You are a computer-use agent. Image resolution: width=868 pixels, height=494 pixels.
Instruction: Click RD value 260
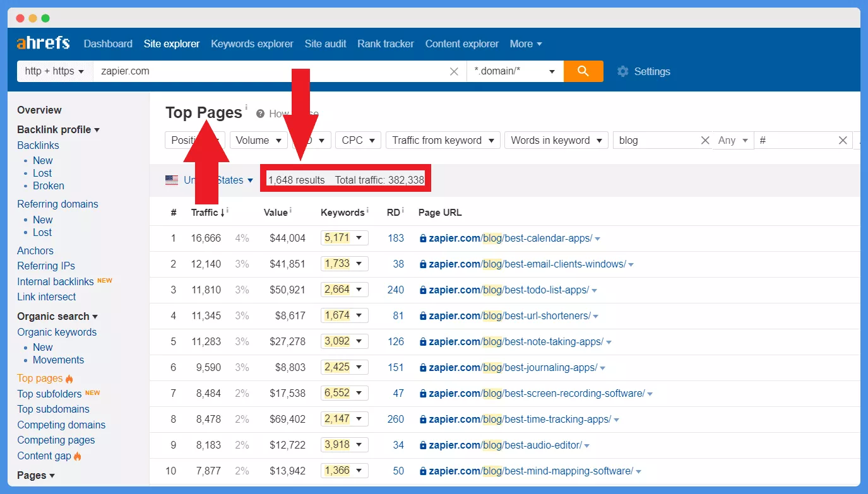click(396, 420)
